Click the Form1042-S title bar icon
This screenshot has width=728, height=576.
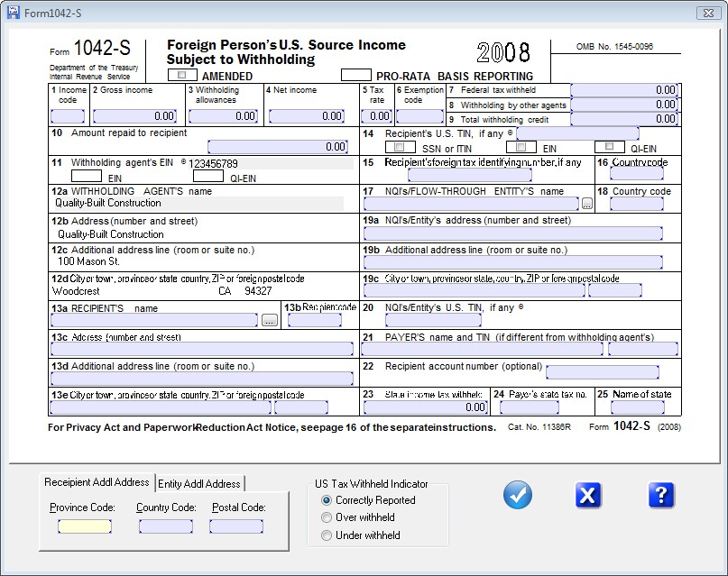(14, 13)
